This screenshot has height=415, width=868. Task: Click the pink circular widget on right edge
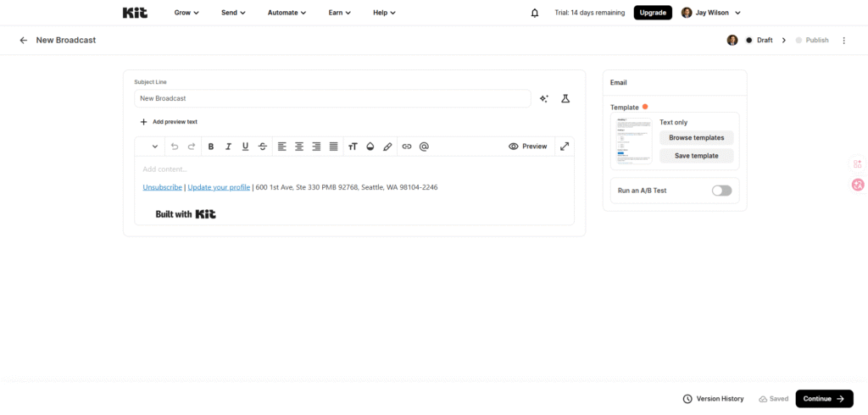click(858, 185)
